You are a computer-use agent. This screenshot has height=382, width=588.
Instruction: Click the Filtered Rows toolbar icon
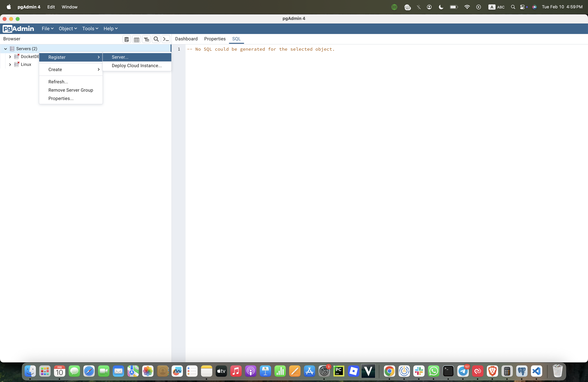tap(146, 39)
